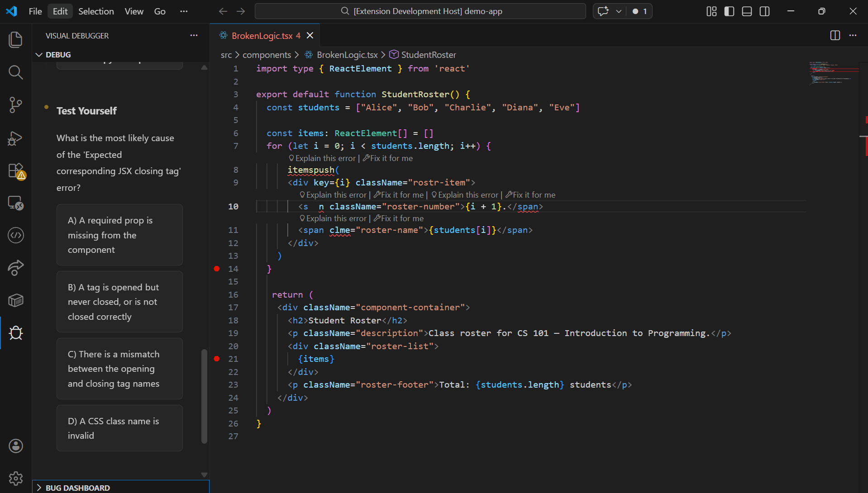Open the Run and Debug view

(x=16, y=138)
